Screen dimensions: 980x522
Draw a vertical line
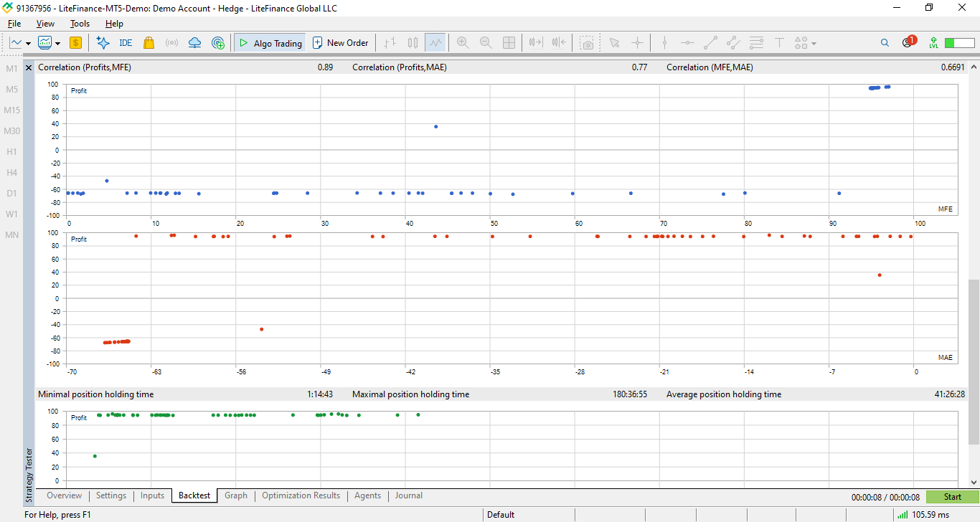click(664, 43)
